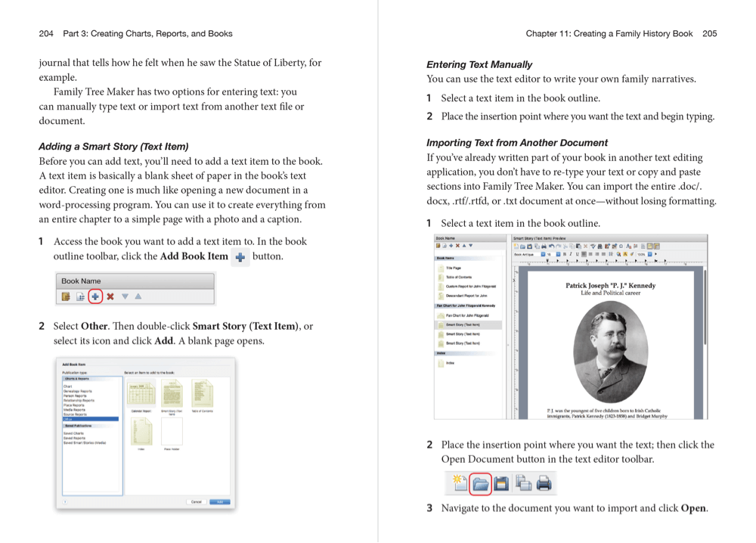Click the Print icon in the enlarged toolbar strip
Screen dimensions: 756x543
click(544, 482)
